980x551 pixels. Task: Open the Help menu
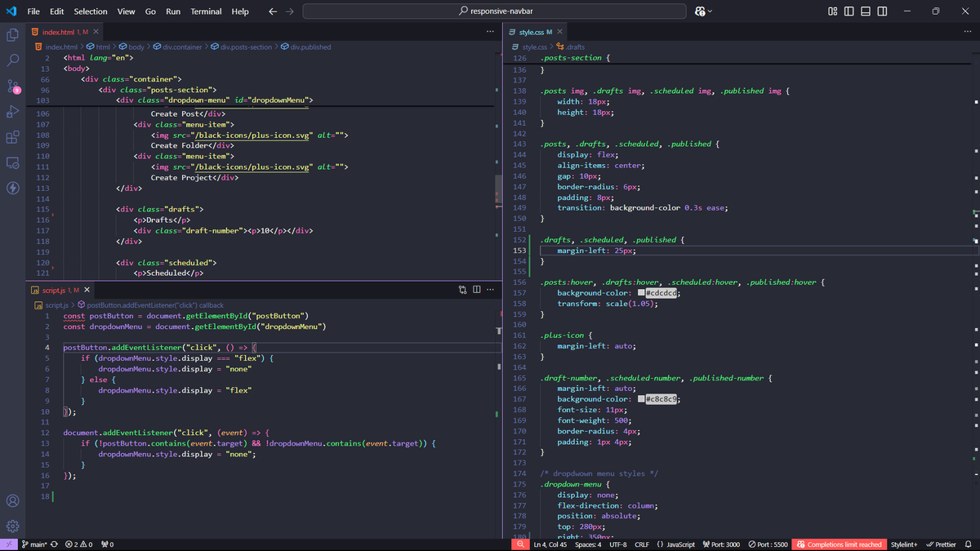[x=240, y=11]
